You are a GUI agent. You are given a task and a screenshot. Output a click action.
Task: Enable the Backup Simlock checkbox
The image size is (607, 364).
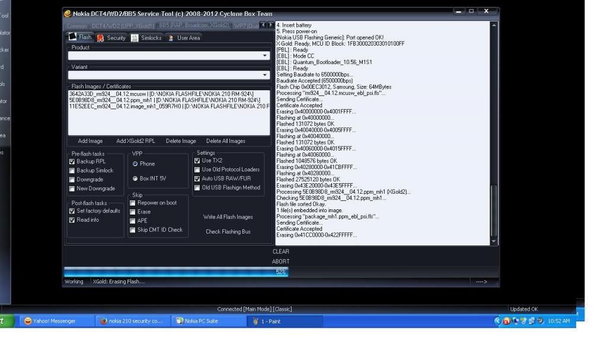point(72,171)
